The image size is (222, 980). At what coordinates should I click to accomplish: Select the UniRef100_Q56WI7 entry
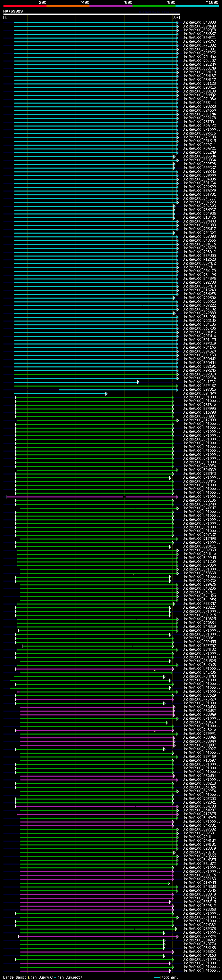pos(199,229)
